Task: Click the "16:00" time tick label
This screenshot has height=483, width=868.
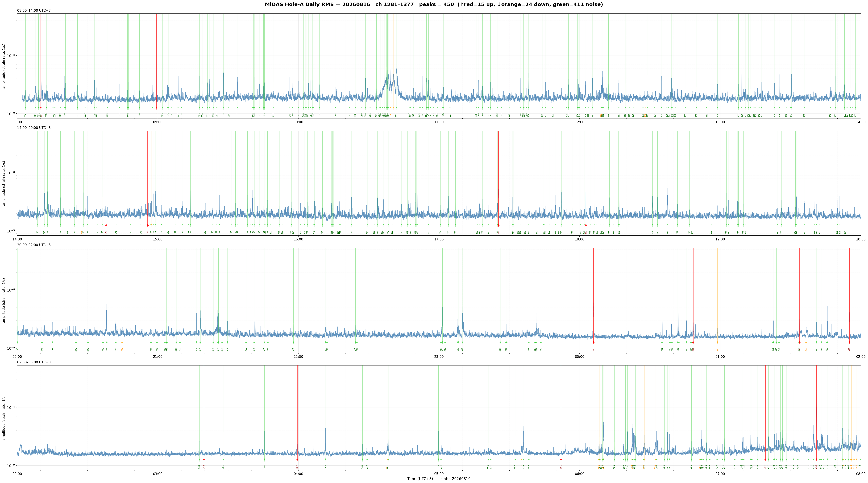Action: tap(298, 239)
